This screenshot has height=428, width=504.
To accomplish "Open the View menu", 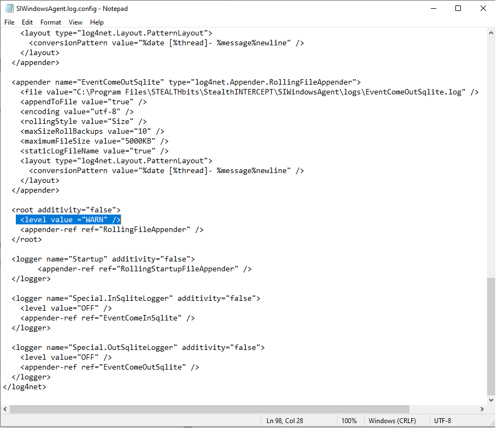I will coord(75,22).
